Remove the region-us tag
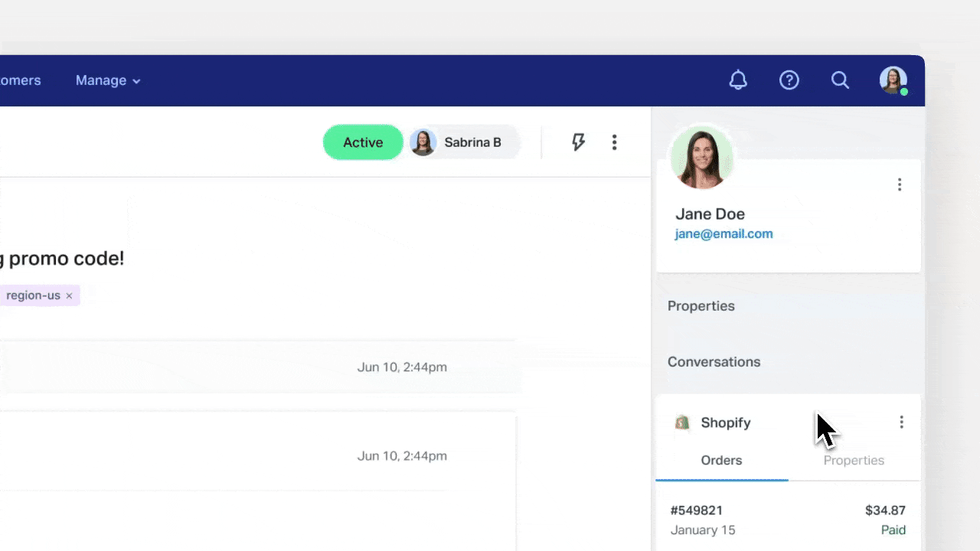 (69, 295)
